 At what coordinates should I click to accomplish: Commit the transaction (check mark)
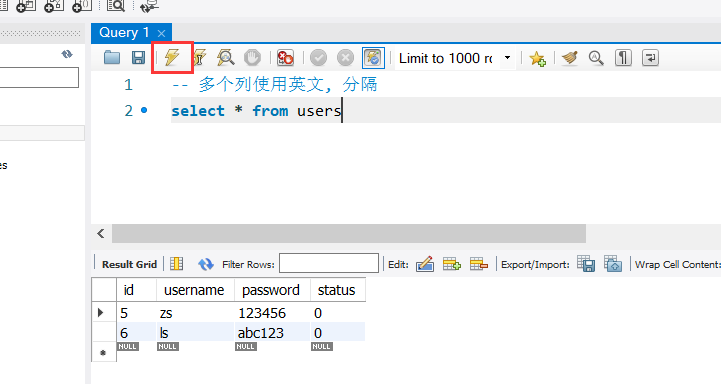coord(318,58)
